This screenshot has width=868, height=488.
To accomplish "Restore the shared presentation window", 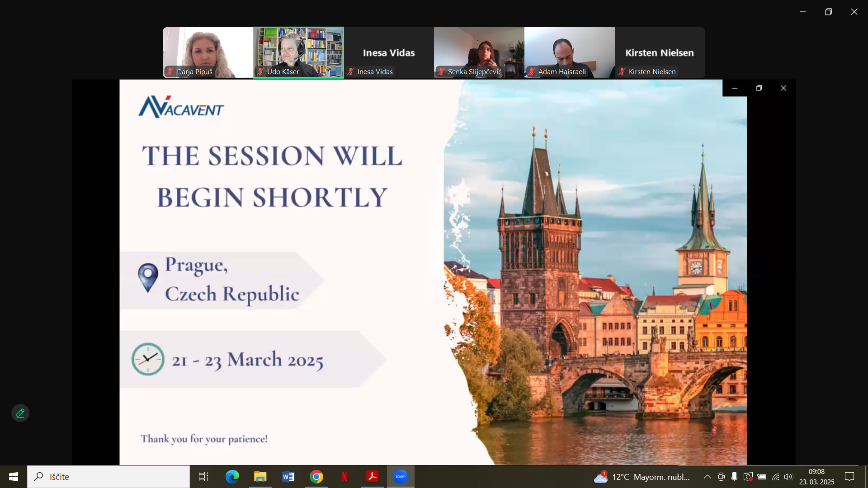I will click(x=759, y=88).
